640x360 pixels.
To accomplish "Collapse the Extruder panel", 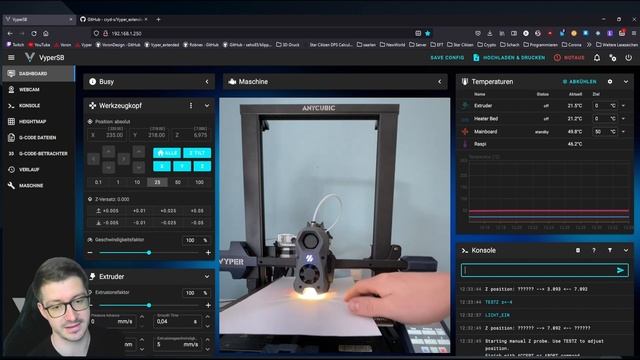I will (x=207, y=277).
